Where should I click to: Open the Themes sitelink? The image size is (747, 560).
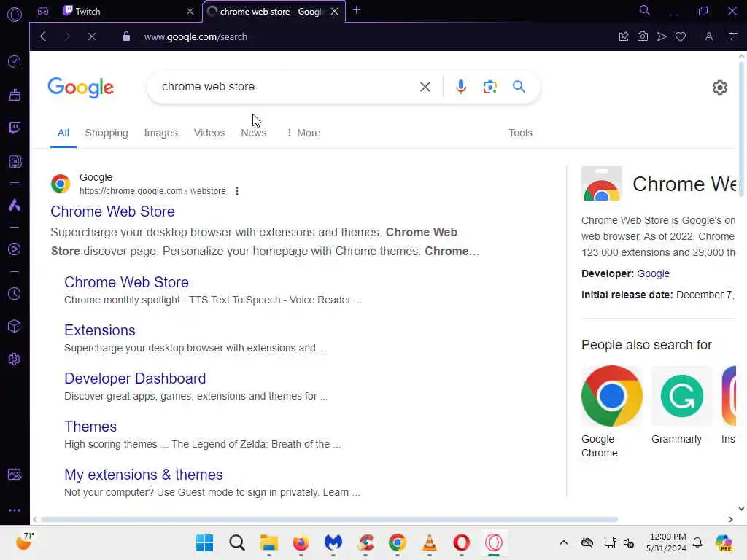90,426
